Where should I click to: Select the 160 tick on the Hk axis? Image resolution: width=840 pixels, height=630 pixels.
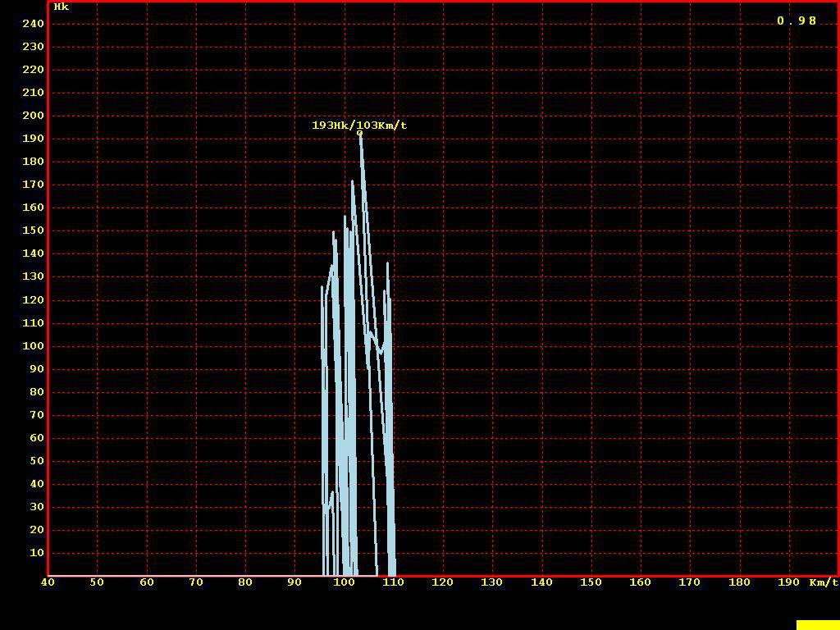34,208
